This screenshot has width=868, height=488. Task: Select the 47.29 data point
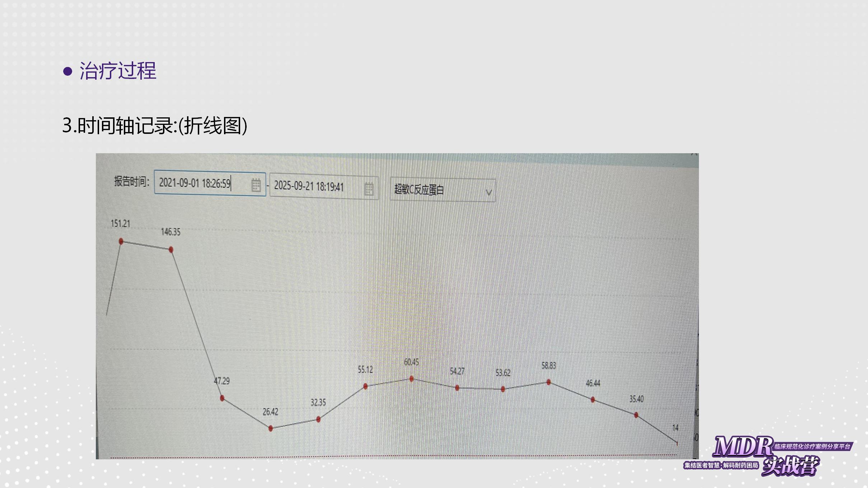(222, 398)
